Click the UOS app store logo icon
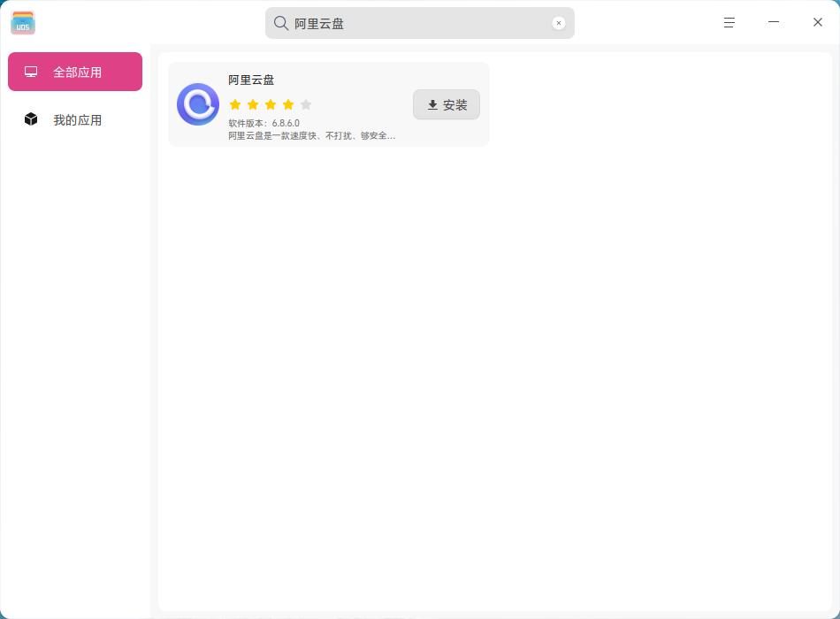This screenshot has height=619, width=840. click(x=23, y=22)
